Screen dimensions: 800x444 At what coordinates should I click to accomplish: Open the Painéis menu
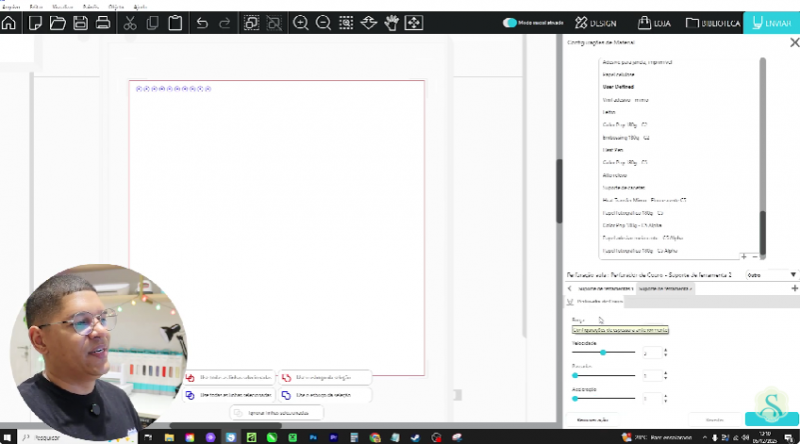coord(91,7)
